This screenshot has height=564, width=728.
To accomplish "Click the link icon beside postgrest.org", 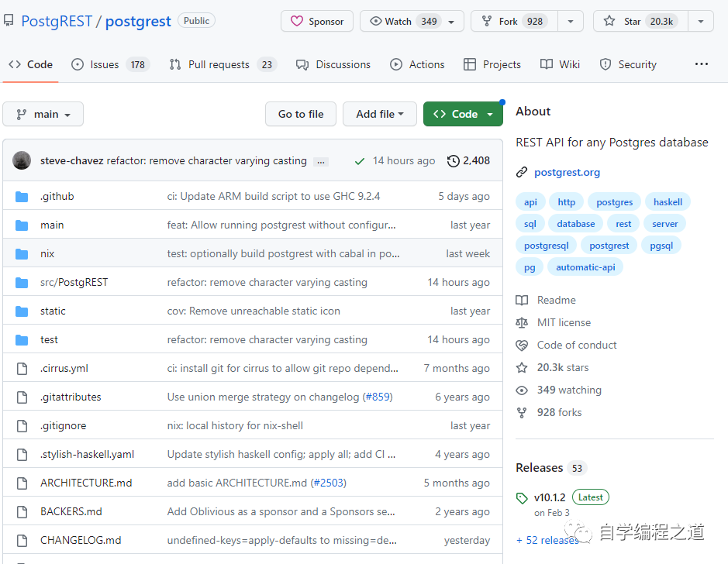I will coord(522,173).
